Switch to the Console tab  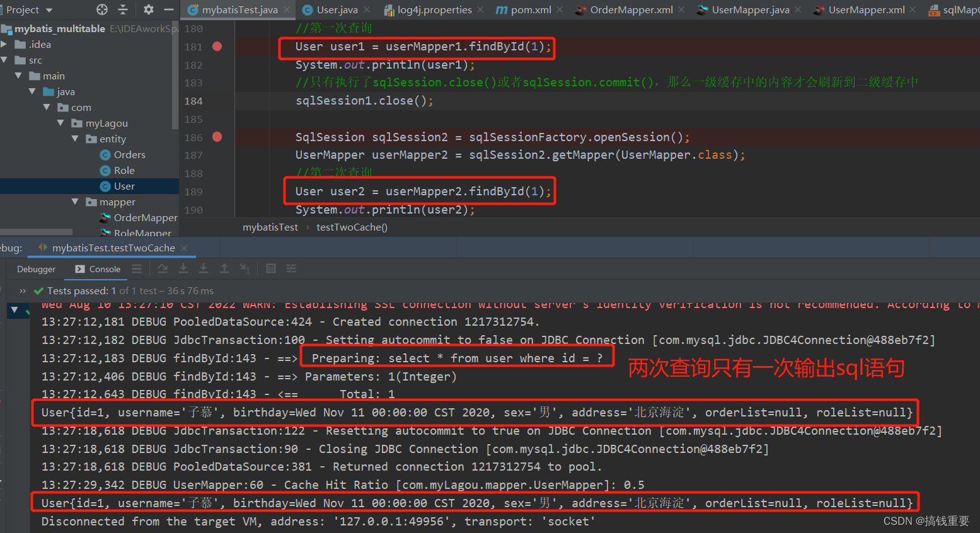pos(98,269)
